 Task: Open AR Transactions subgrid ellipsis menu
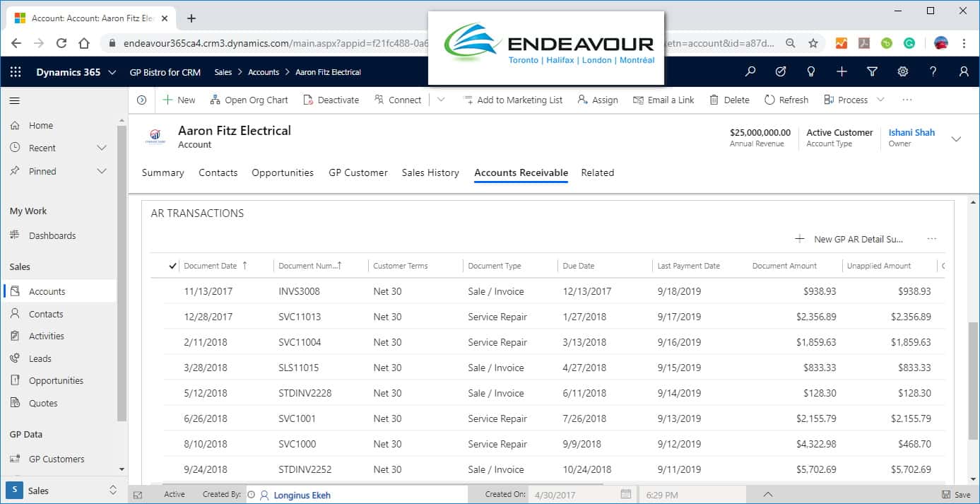coord(932,239)
